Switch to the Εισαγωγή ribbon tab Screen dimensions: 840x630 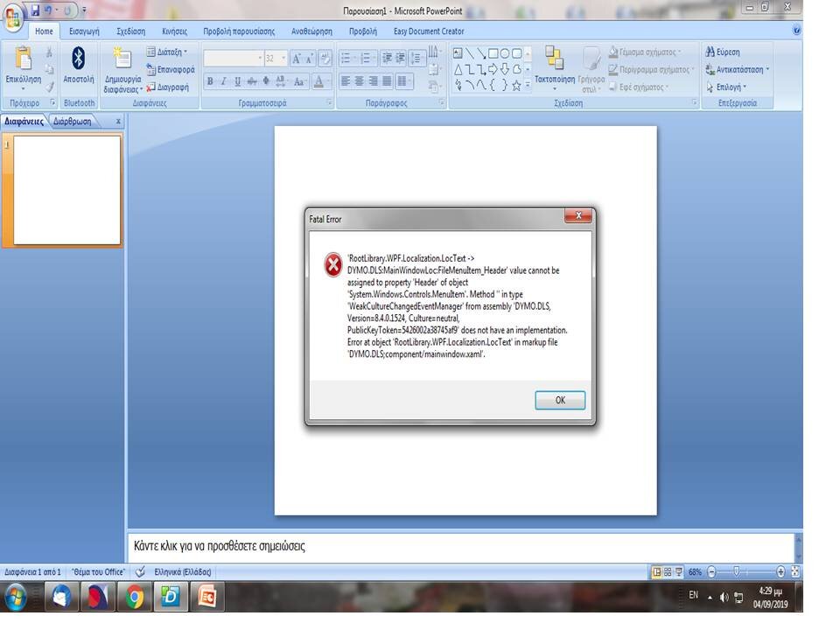[x=84, y=31]
